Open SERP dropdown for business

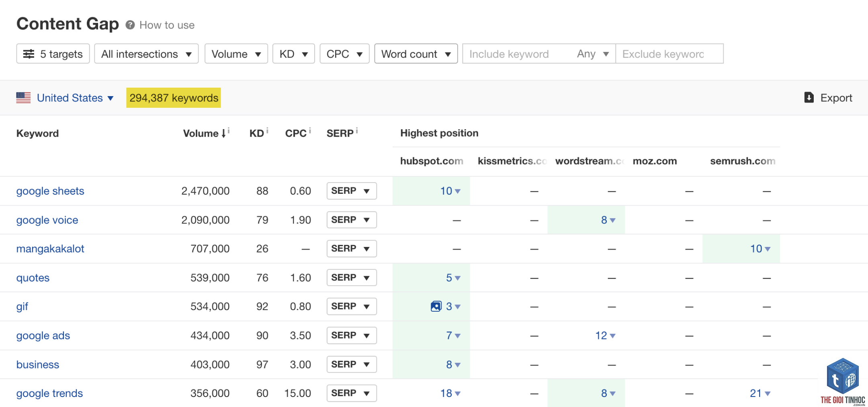tap(352, 364)
